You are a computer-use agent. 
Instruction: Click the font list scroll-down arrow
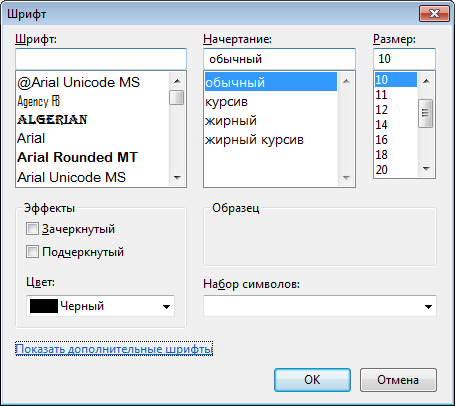tap(177, 178)
